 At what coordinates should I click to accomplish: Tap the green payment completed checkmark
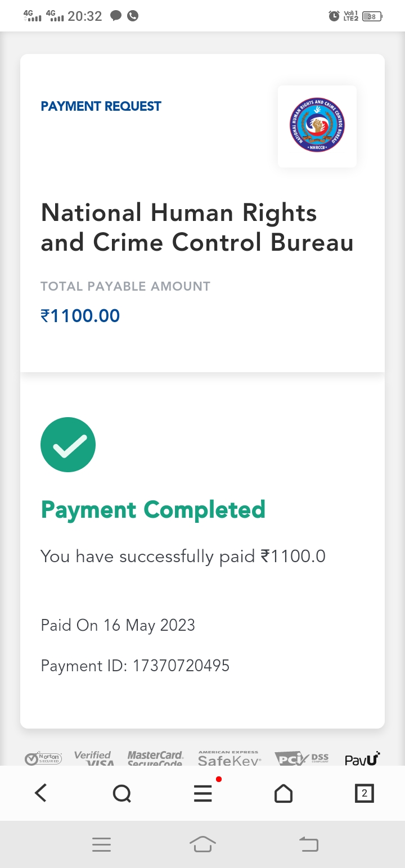68,445
